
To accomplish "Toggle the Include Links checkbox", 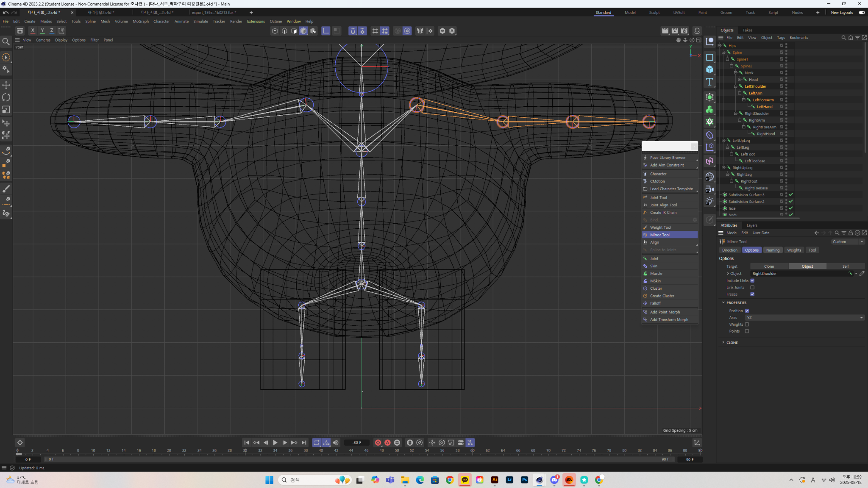I will click(752, 280).
